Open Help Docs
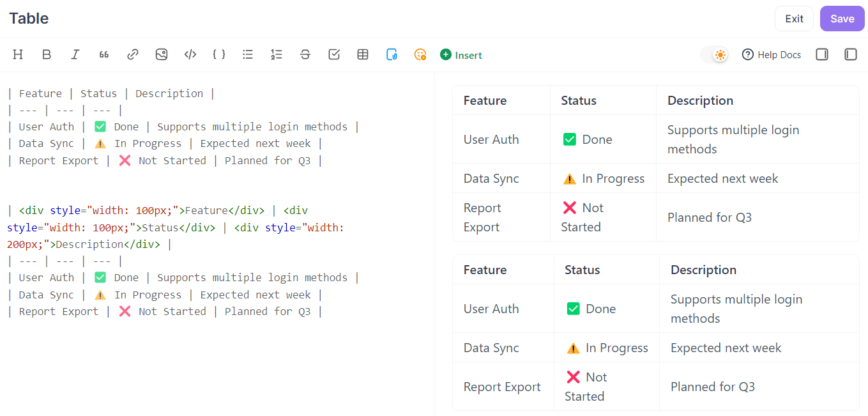Image resolution: width=868 pixels, height=416 pixels. click(x=772, y=55)
